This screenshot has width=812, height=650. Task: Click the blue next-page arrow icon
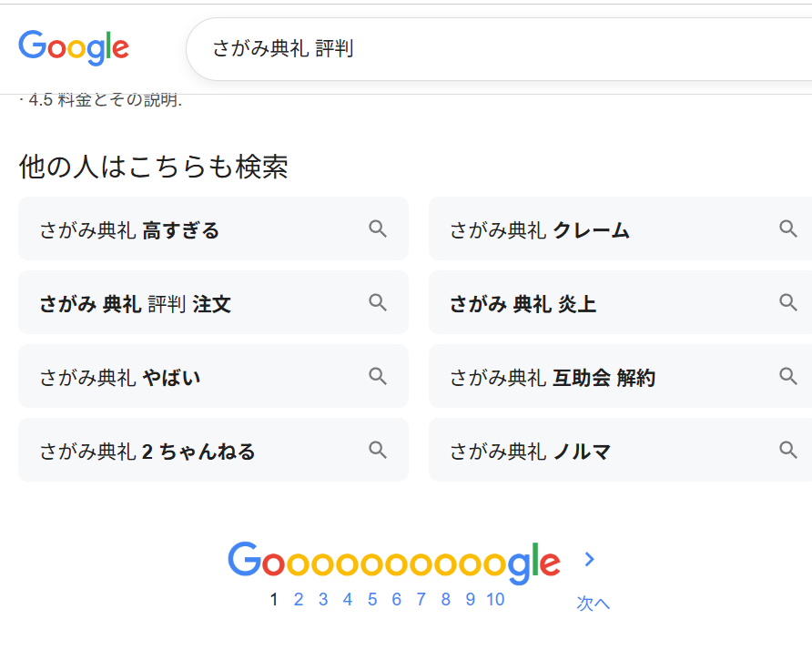tap(590, 559)
